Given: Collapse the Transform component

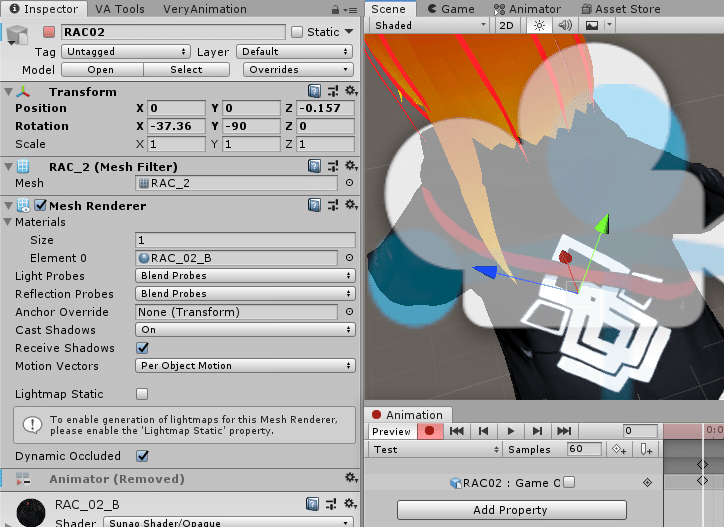Looking at the screenshot, I should click(8, 91).
